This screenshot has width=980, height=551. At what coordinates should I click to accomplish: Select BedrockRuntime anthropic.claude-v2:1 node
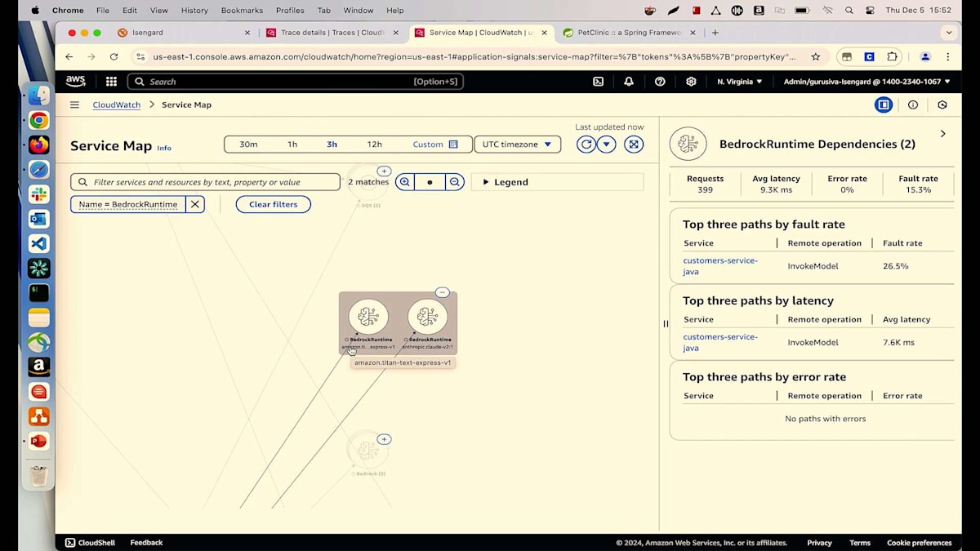[428, 318]
